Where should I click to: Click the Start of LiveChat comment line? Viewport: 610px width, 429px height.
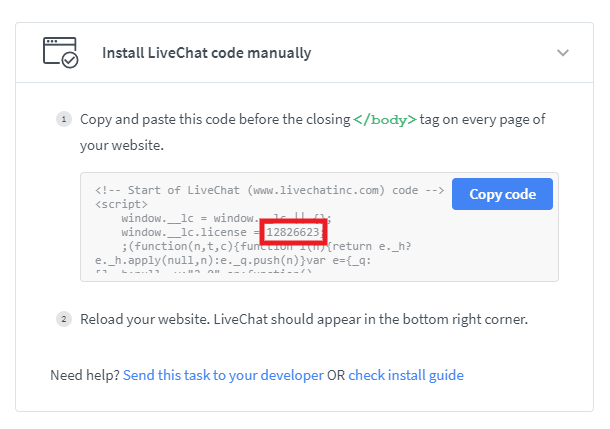click(x=270, y=190)
